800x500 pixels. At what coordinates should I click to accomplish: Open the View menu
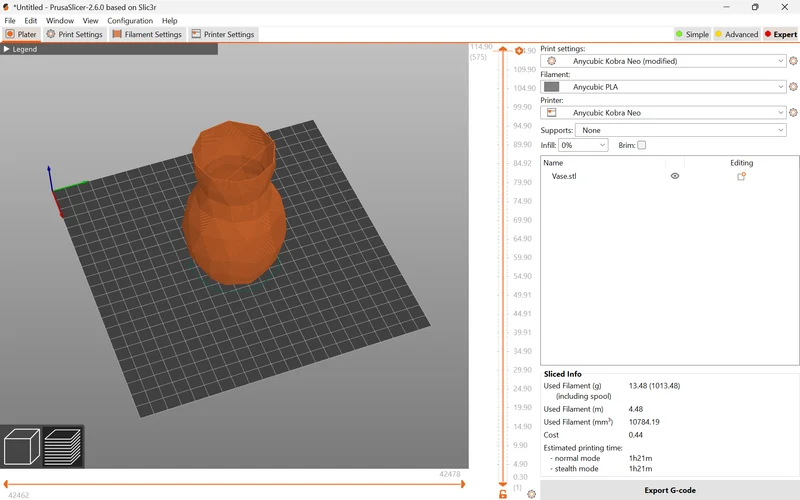90,20
